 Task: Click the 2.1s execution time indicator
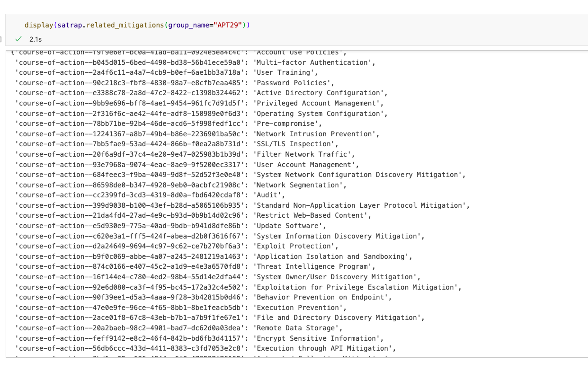(35, 39)
